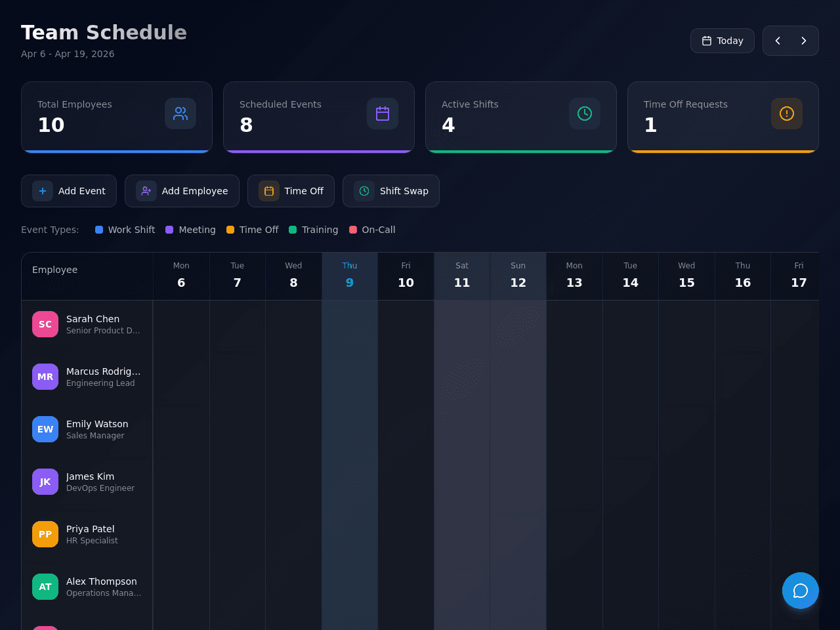Screen dimensions: 840x630
Task: Click the Tue 7 column header
Action: [x=238, y=276]
